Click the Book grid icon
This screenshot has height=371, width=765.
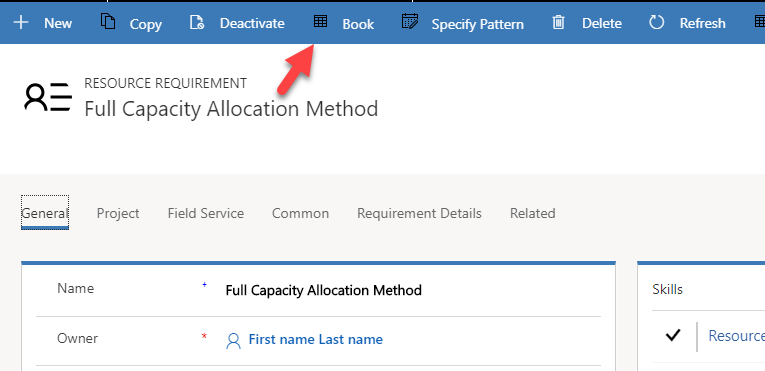tap(320, 21)
